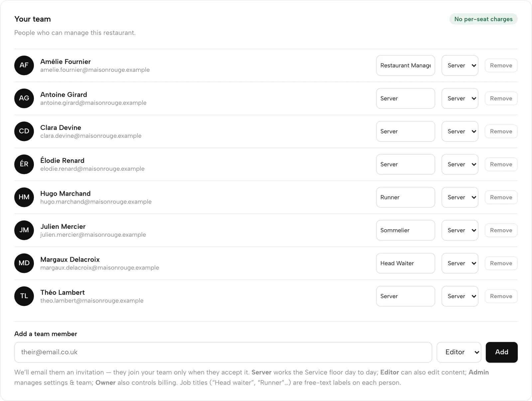The image size is (532, 401).
Task: Click Hugo Marchand's HM avatar
Action: pos(24,197)
